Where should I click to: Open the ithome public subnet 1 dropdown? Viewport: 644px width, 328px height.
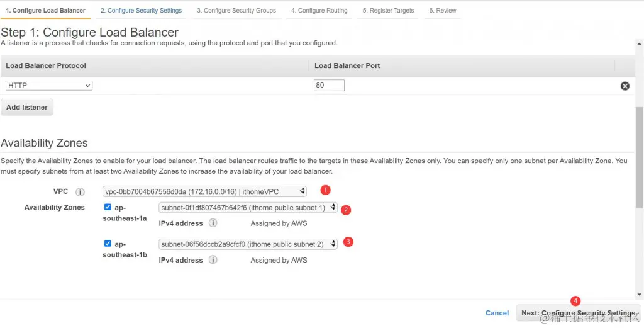click(x=248, y=208)
